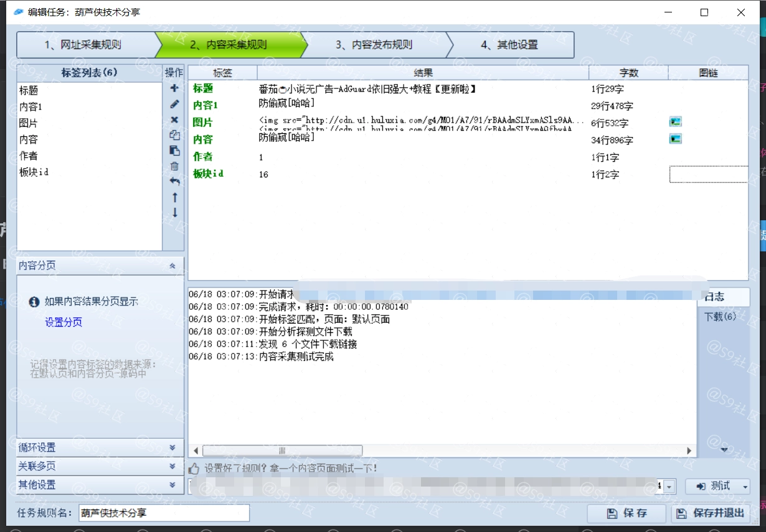
Task: Click the 保存并退出 button
Action: click(711, 513)
